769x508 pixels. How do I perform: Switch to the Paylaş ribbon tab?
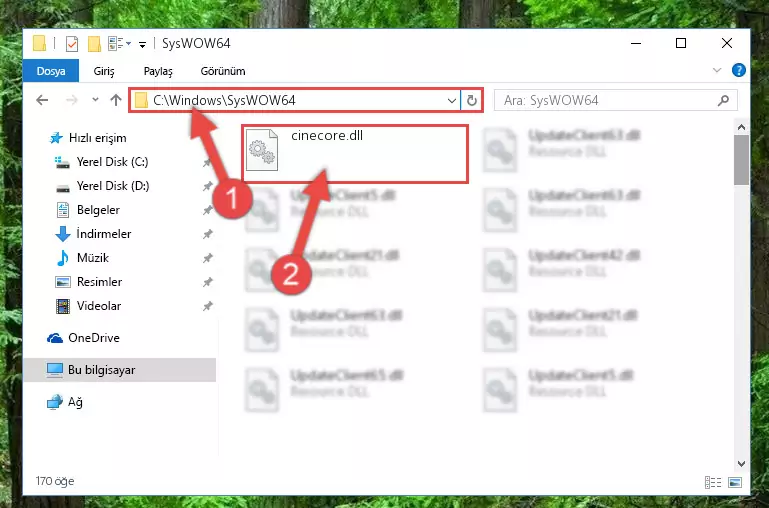pos(158,71)
